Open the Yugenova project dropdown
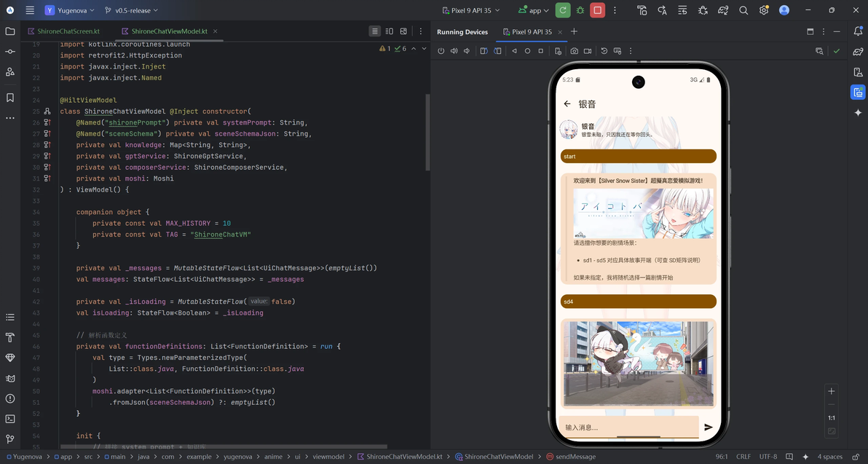 point(70,10)
